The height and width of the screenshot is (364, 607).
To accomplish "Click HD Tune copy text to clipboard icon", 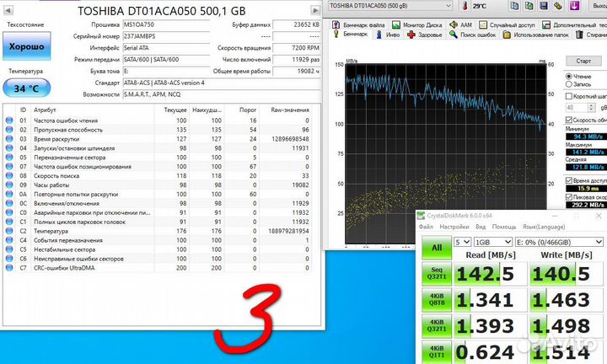I will [514, 6].
